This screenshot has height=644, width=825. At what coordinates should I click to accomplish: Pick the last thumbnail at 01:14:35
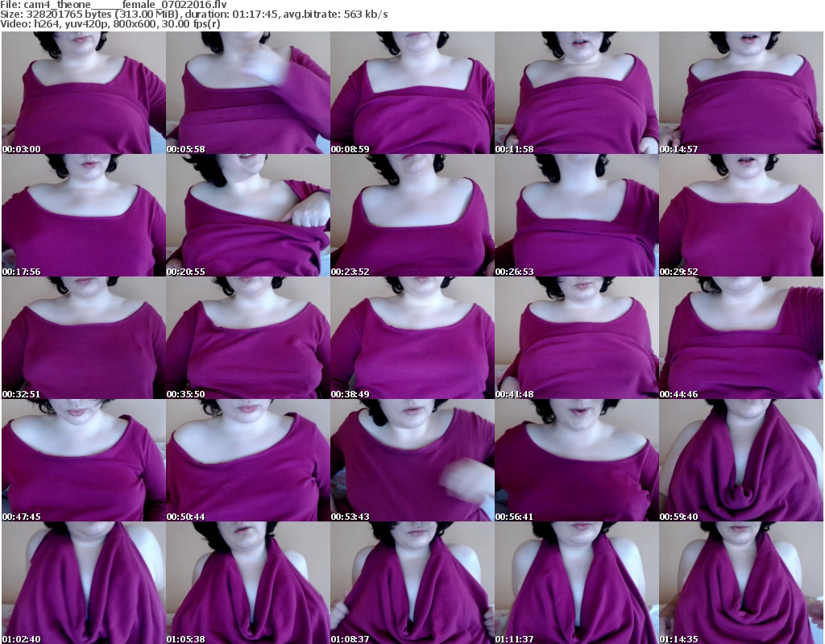click(741, 583)
